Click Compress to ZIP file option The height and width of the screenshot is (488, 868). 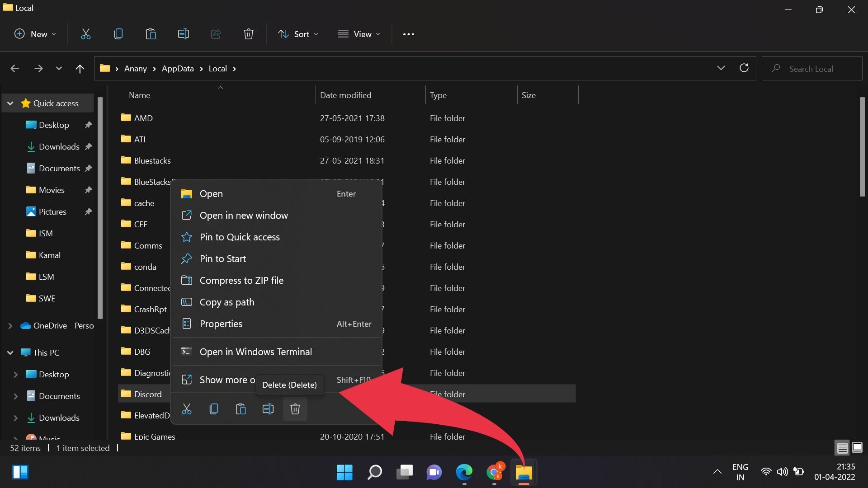tap(242, 279)
